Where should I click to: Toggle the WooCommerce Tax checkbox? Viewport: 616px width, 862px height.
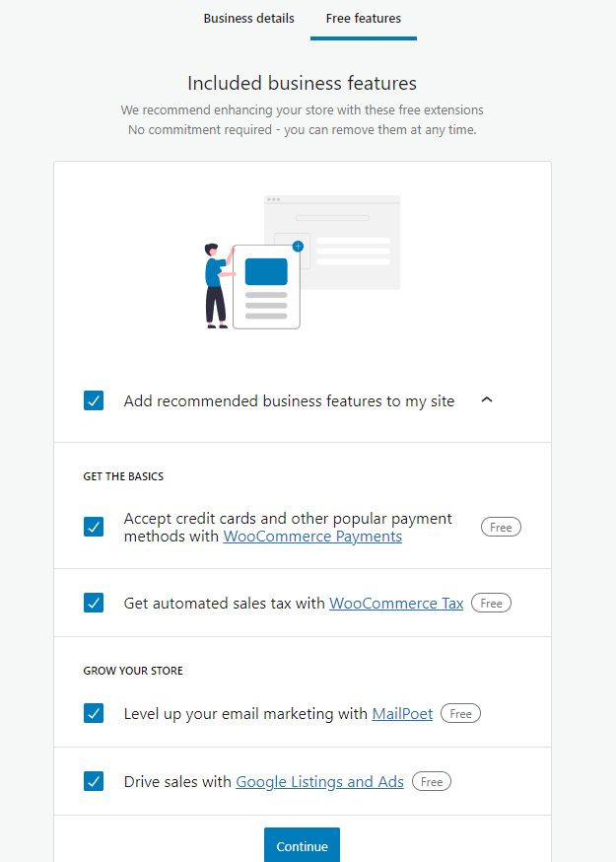94,603
